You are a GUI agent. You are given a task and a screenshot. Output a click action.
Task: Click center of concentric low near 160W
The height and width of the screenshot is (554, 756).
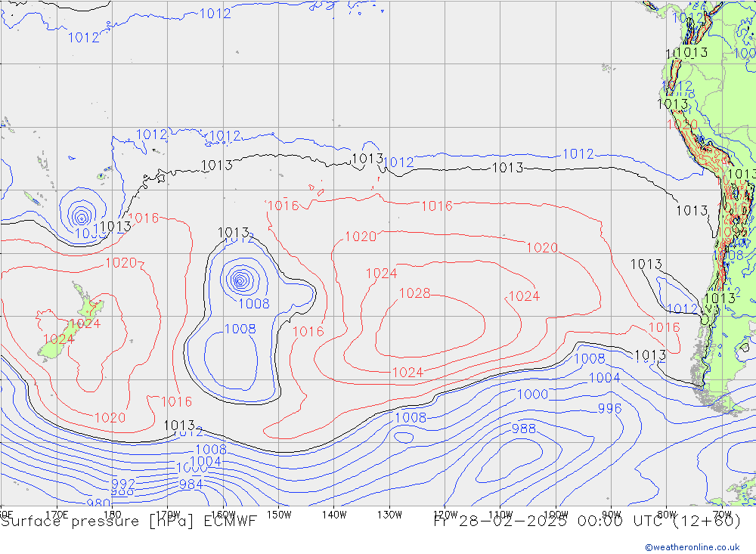[240, 280]
